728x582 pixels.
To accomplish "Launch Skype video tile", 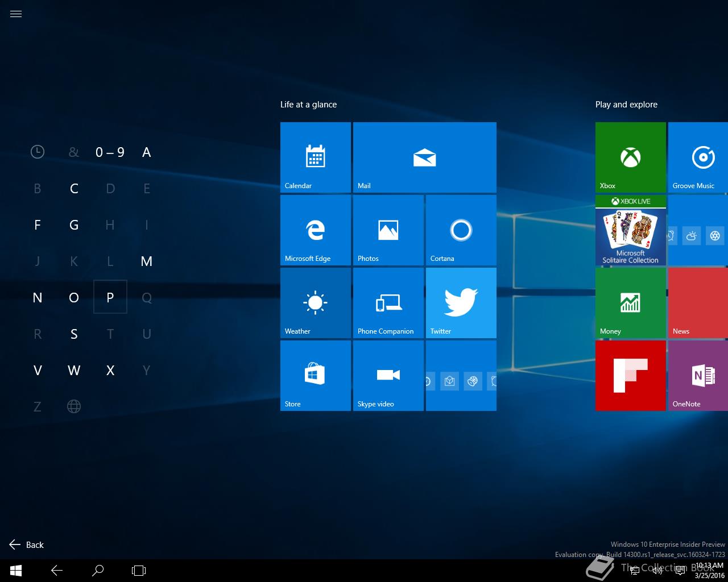I will (388, 376).
